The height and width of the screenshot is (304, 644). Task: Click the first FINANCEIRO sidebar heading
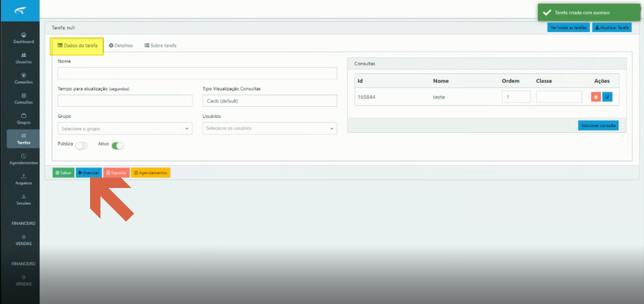pyautogui.click(x=23, y=223)
